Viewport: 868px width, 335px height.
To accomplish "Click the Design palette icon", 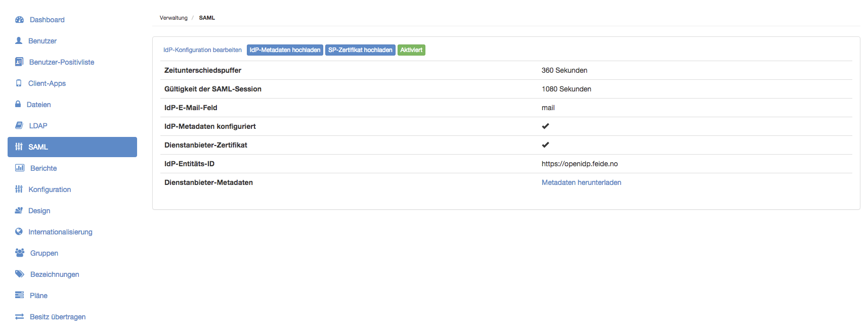I will (x=19, y=210).
